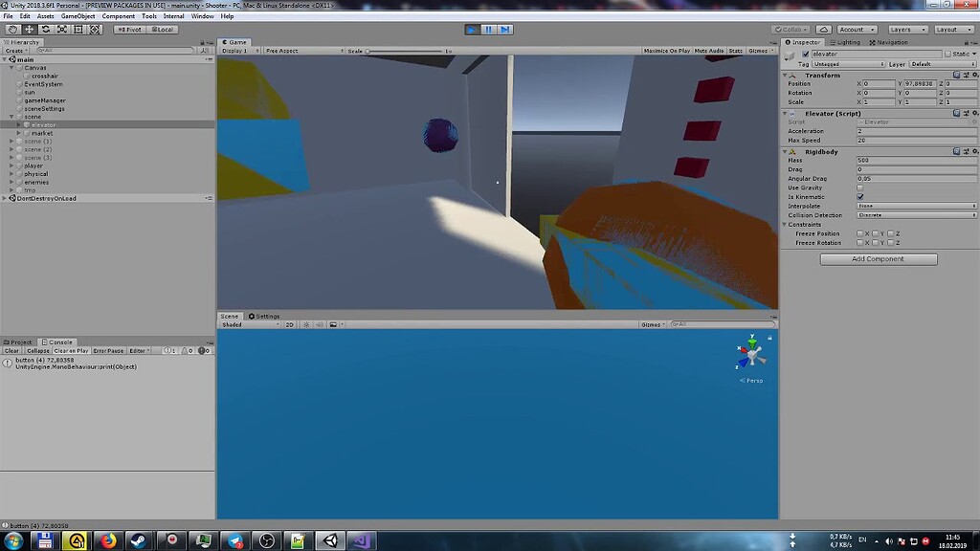Select the Rect transform tool

tap(77, 29)
